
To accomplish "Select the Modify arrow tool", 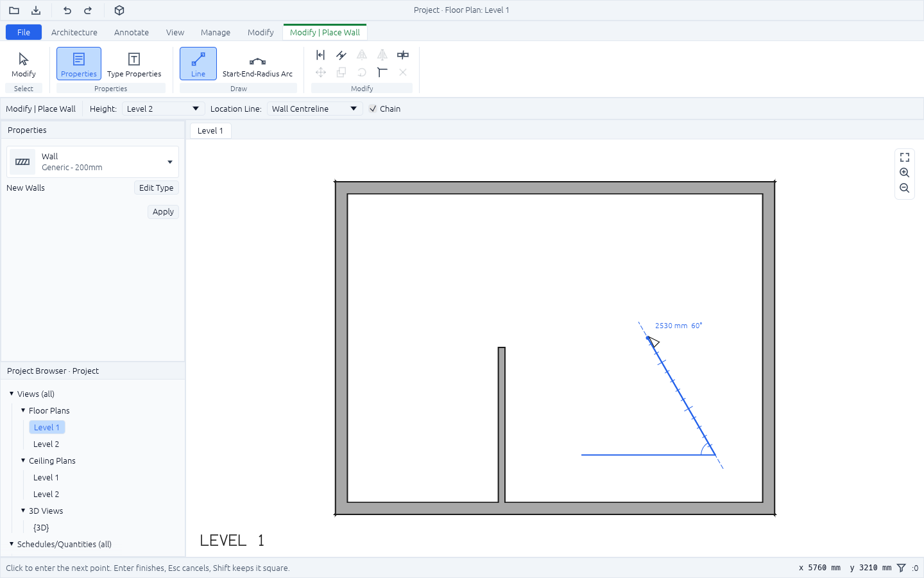I will pyautogui.click(x=24, y=64).
